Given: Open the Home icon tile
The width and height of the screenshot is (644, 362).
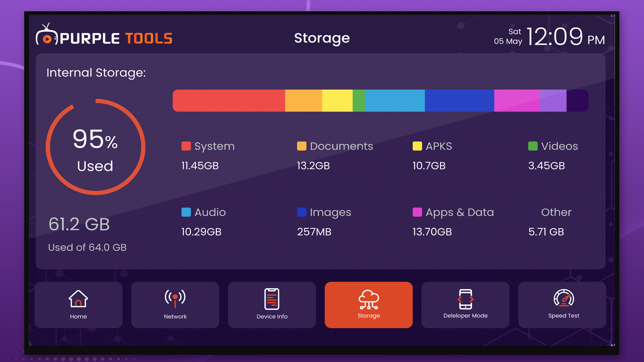Looking at the screenshot, I should point(78,299).
